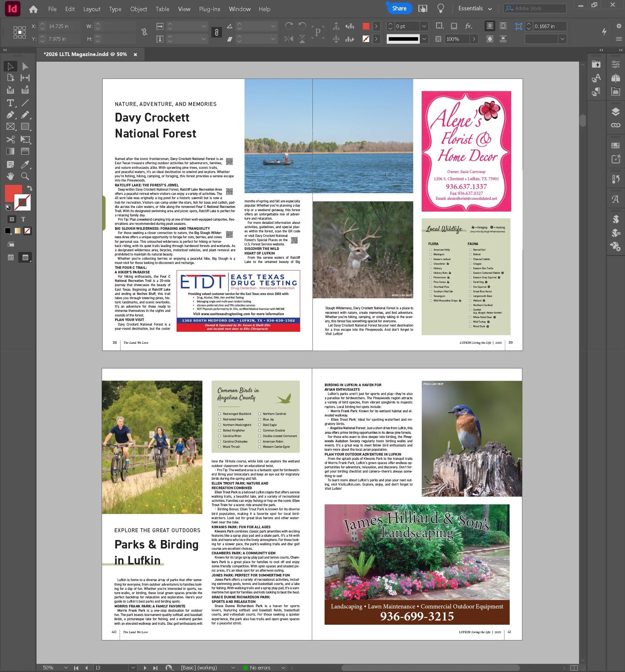
Task: Expand opacity 100% slider arrow
Action: pyautogui.click(x=474, y=39)
